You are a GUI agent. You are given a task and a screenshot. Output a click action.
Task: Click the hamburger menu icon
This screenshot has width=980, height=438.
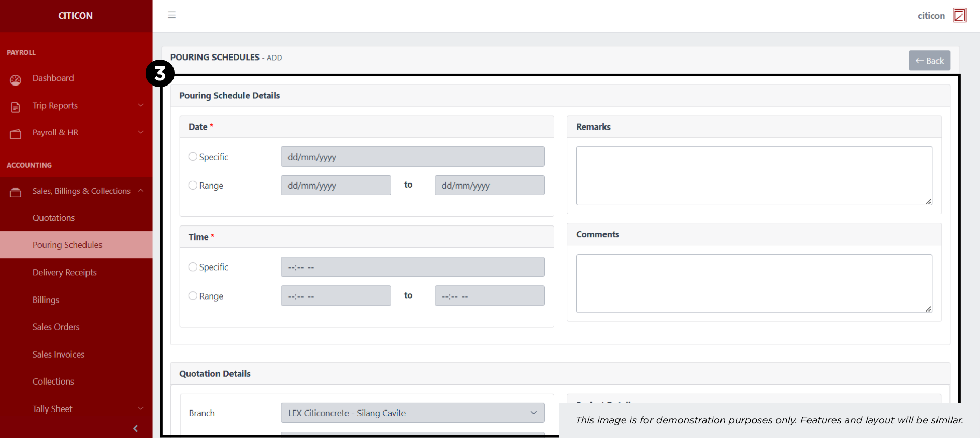pos(172,15)
